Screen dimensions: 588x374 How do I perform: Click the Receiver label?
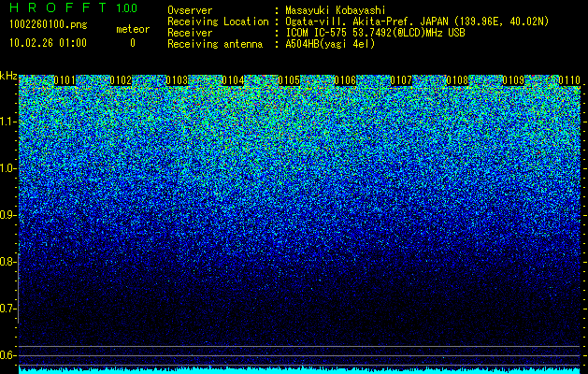coord(190,33)
